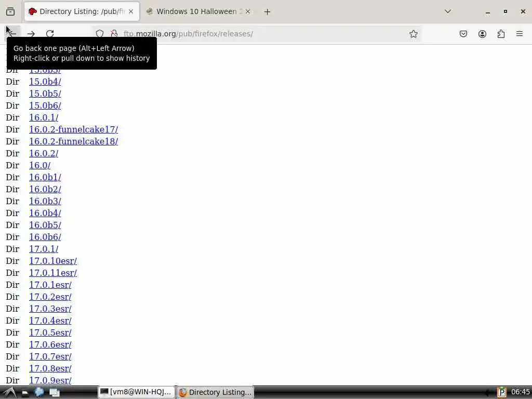The image size is (532, 399).
Task: Click the Firefox back arrow button
Action: (x=12, y=34)
